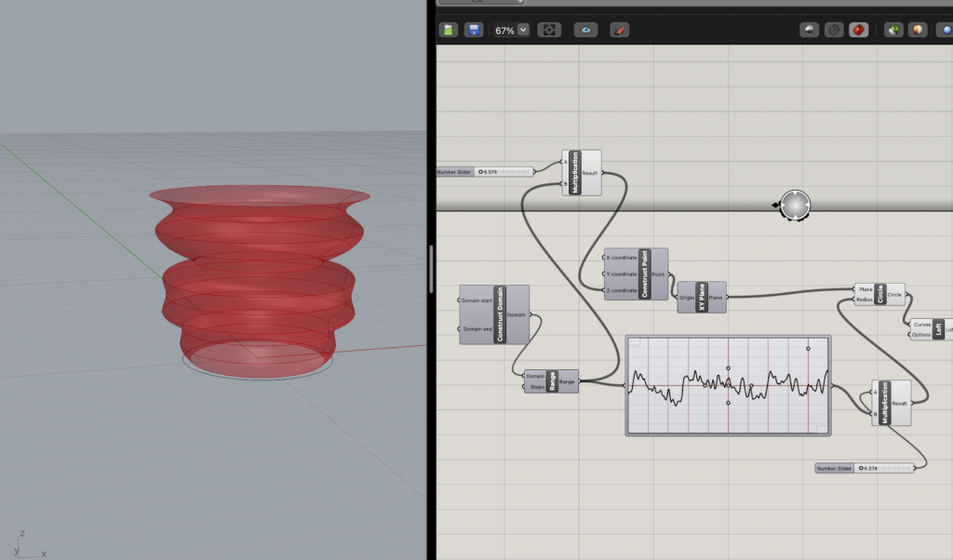Open the document preview settings icon
Viewport: 953px width, 560px height.
click(917, 30)
